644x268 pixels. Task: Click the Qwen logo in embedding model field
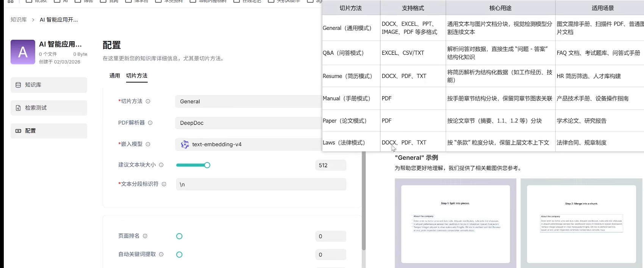click(185, 144)
